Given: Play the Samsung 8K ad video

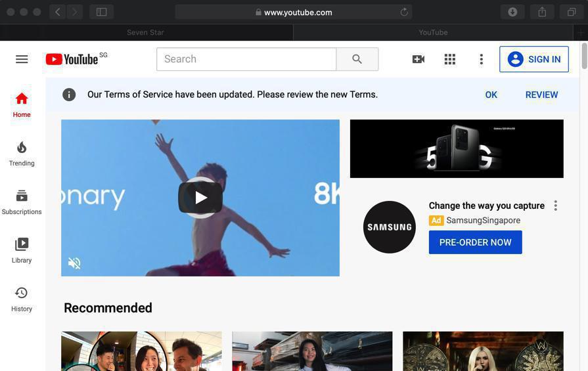Looking at the screenshot, I should coord(200,198).
